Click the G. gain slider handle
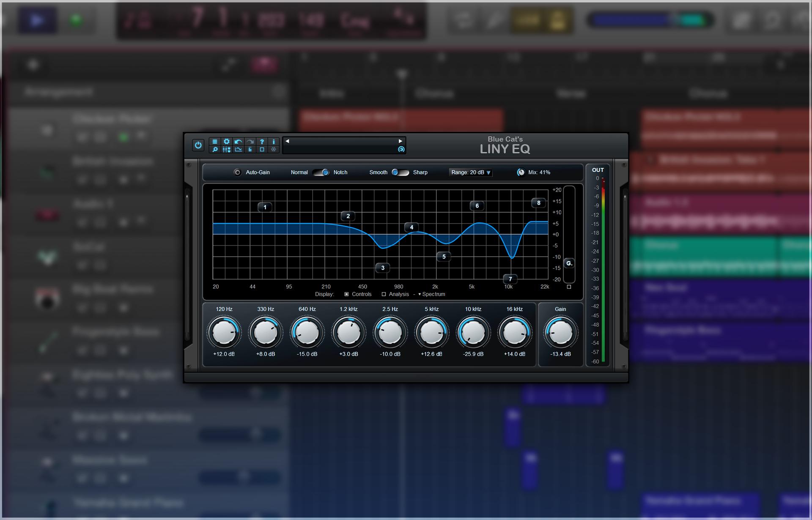812x520 pixels. point(569,263)
